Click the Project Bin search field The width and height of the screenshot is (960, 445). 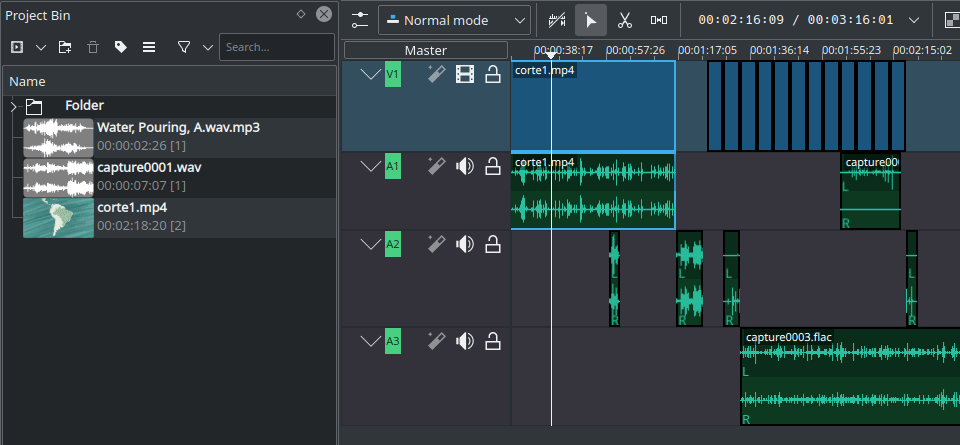[275, 47]
